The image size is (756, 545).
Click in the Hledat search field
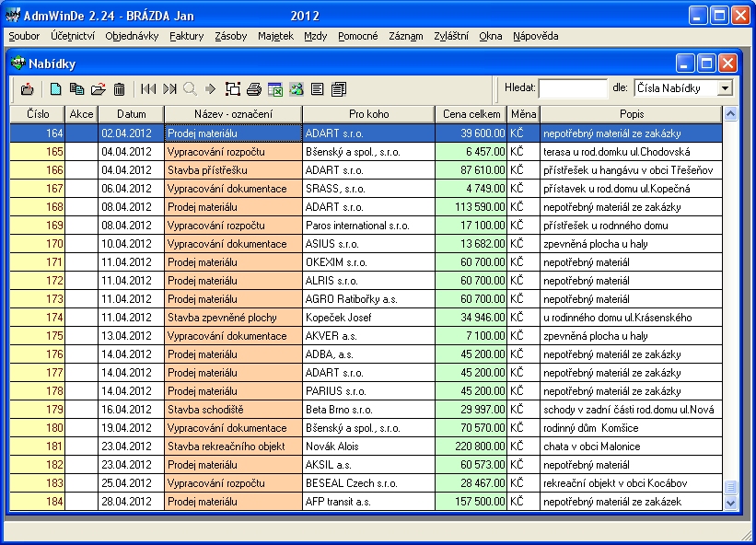click(573, 88)
